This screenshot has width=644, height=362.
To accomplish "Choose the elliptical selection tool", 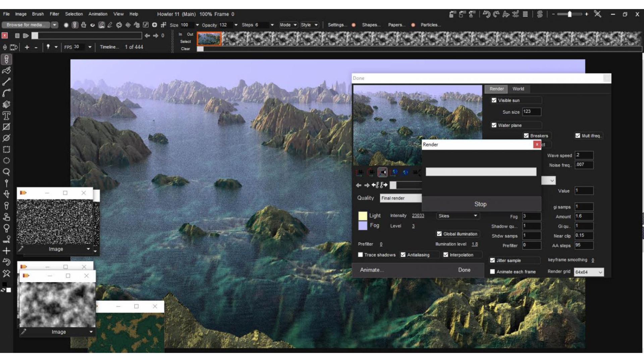I will point(6,161).
